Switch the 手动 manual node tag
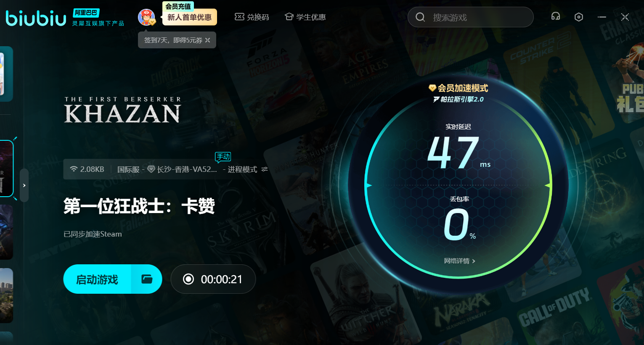644x345 pixels. click(x=223, y=157)
